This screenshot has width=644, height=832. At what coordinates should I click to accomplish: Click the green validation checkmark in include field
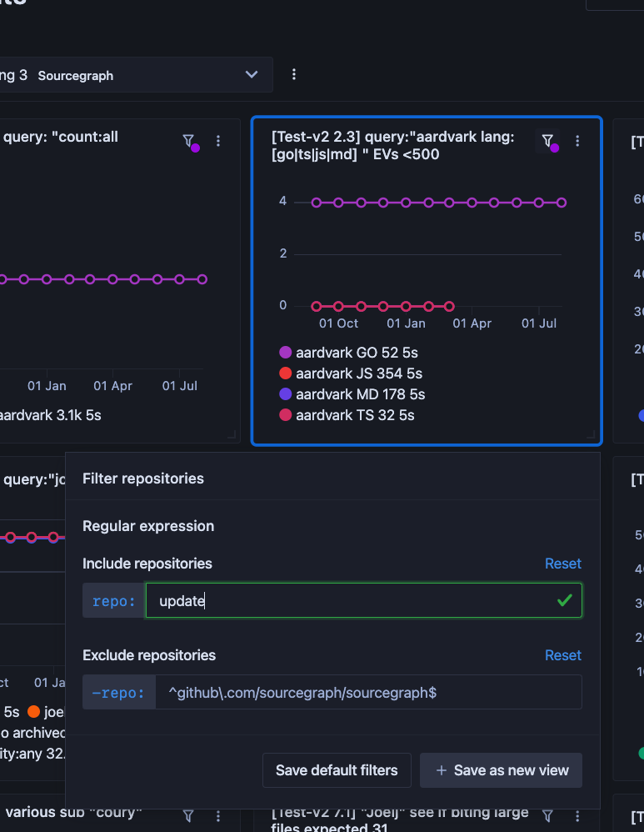tap(565, 600)
